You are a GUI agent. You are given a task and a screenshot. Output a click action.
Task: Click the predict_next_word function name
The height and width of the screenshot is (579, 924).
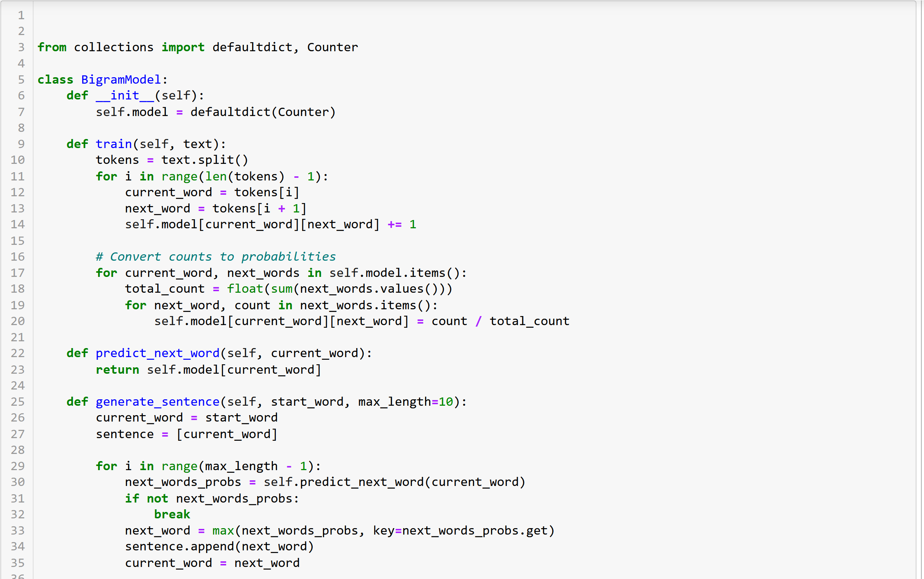[x=157, y=353]
